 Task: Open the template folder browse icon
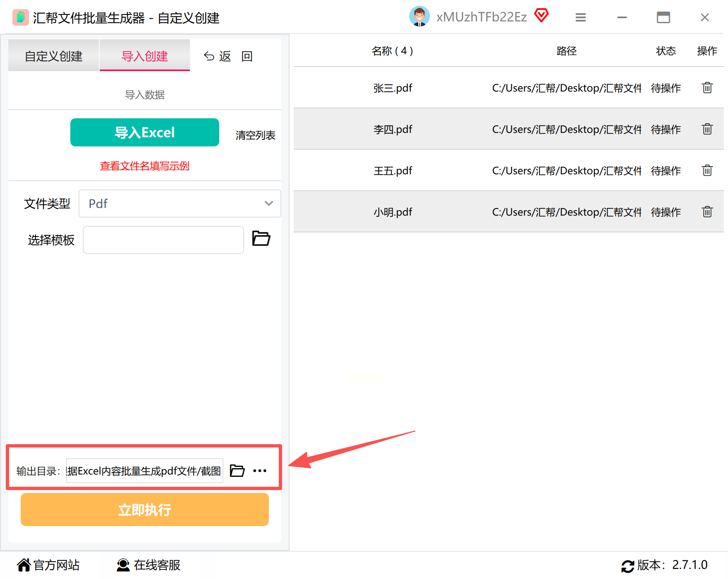[261, 239]
